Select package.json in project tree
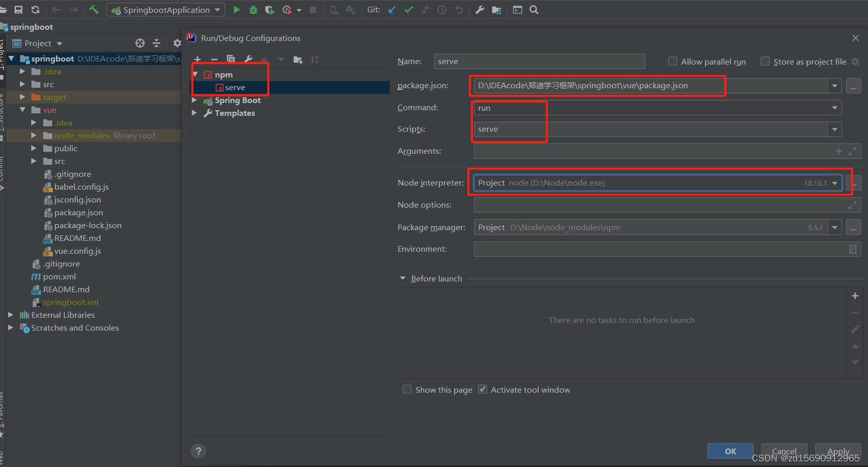 78,212
